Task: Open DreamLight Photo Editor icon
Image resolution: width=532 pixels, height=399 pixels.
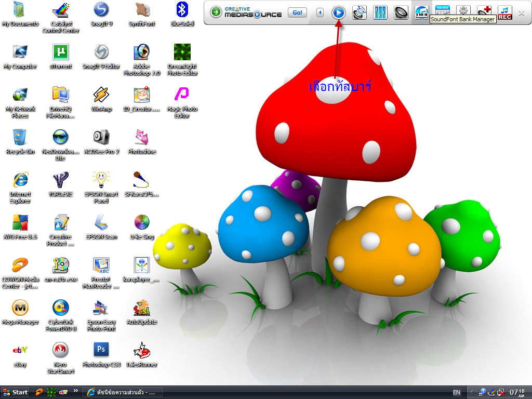Action: click(182, 60)
